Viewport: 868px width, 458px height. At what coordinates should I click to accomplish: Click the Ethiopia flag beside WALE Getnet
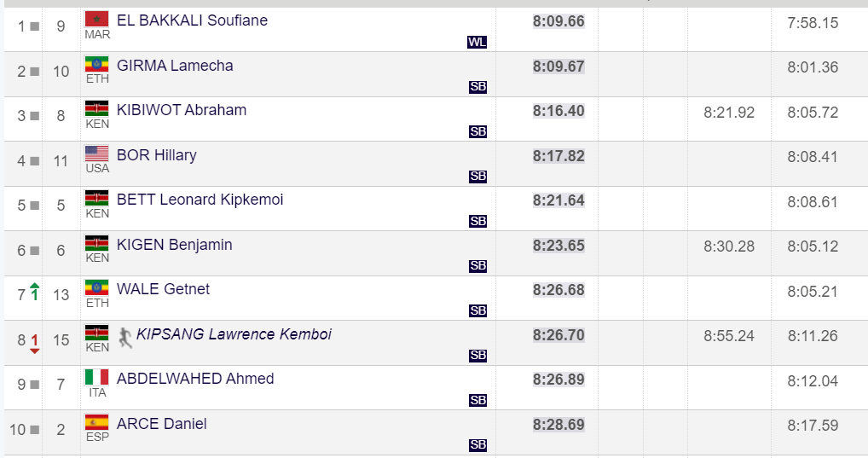(x=96, y=288)
